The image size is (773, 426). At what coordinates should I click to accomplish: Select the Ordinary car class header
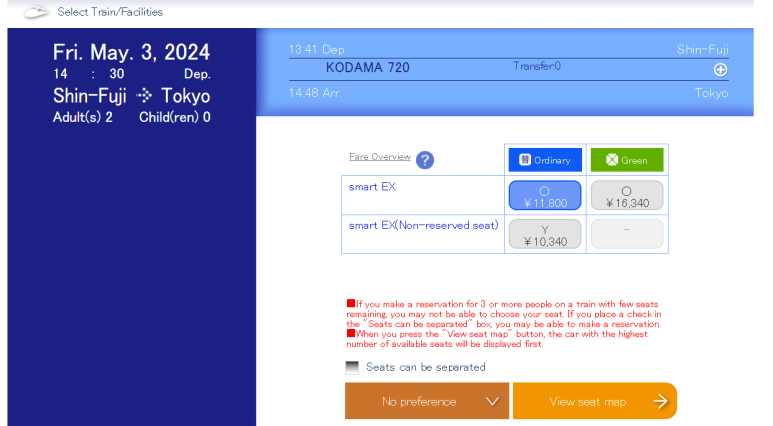(x=545, y=160)
